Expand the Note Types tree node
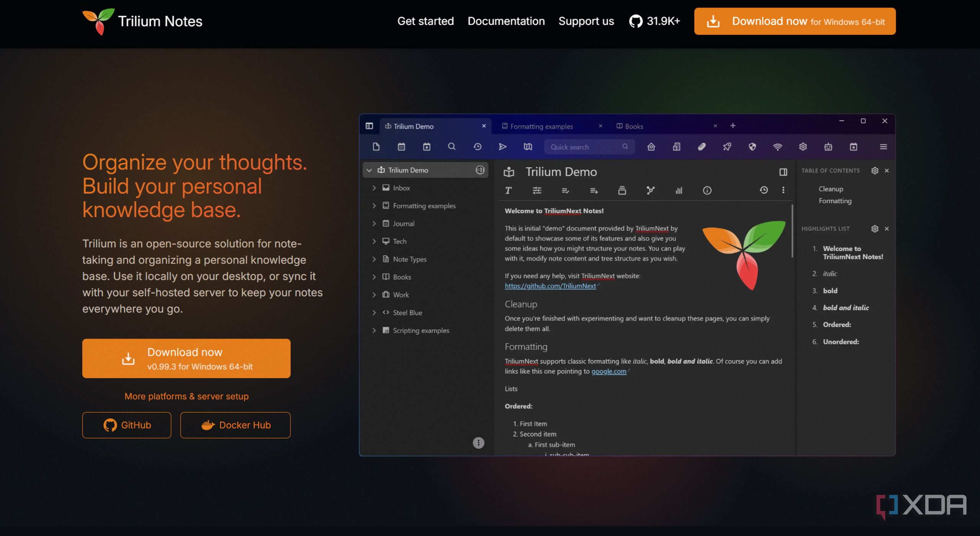 click(x=374, y=259)
